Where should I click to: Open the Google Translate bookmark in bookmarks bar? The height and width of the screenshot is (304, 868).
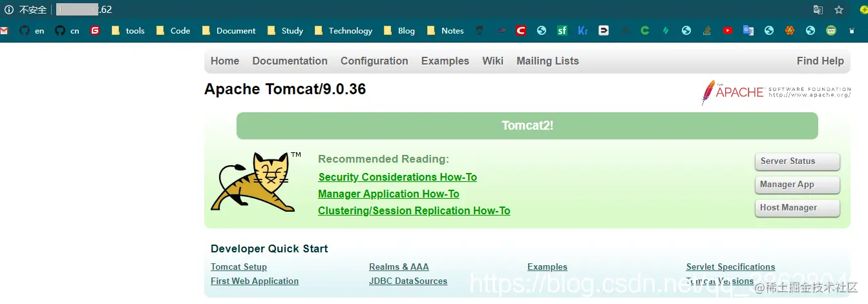(748, 30)
